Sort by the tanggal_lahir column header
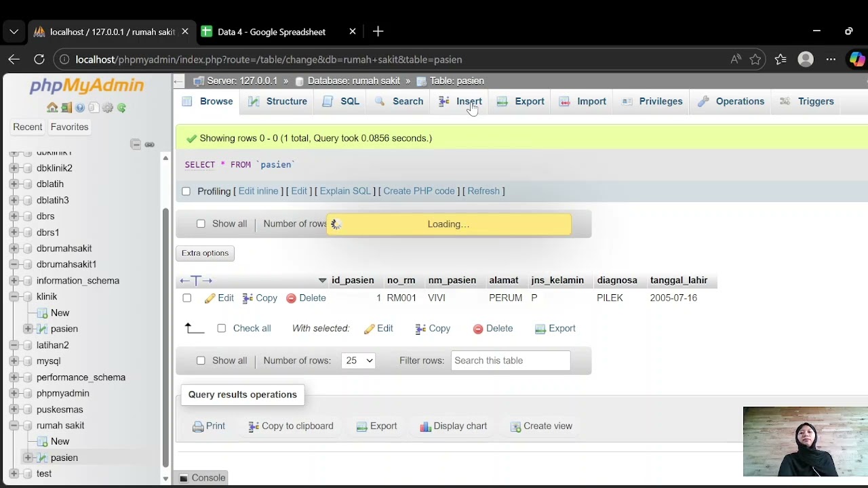This screenshot has width=868, height=488. pos(678,281)
